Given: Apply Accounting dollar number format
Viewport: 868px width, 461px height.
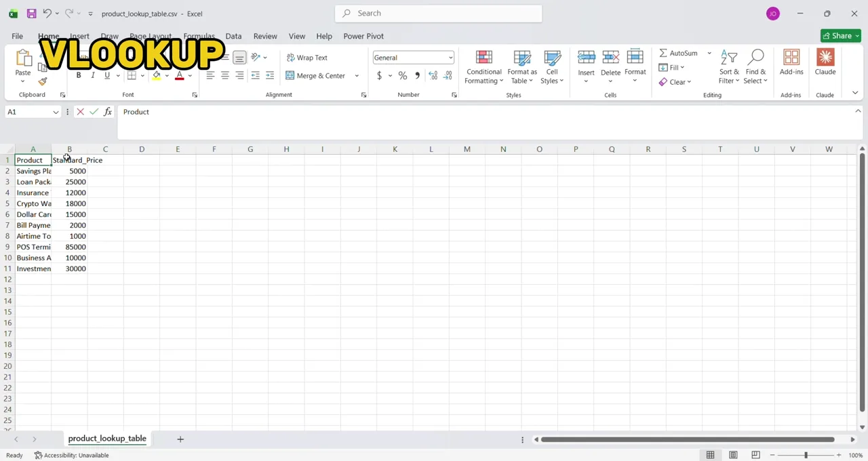Looking at the screenshot, I should click(379, 75).
